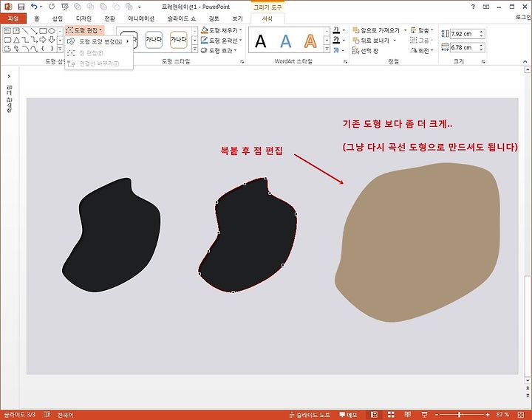
Task: Open the Selection Pane (선택 창)
Action: (x=366, y=51)
